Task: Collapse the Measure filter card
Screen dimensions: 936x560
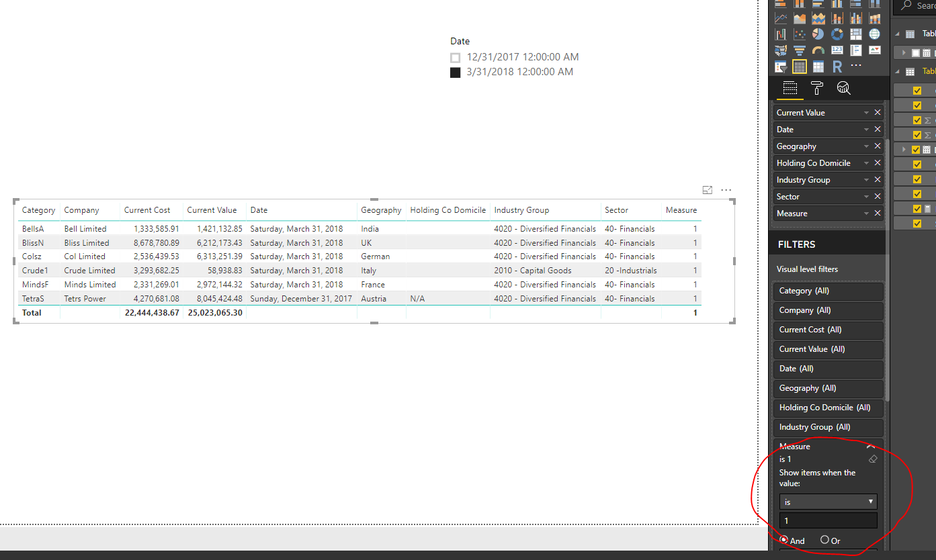Action: [871, 447]
